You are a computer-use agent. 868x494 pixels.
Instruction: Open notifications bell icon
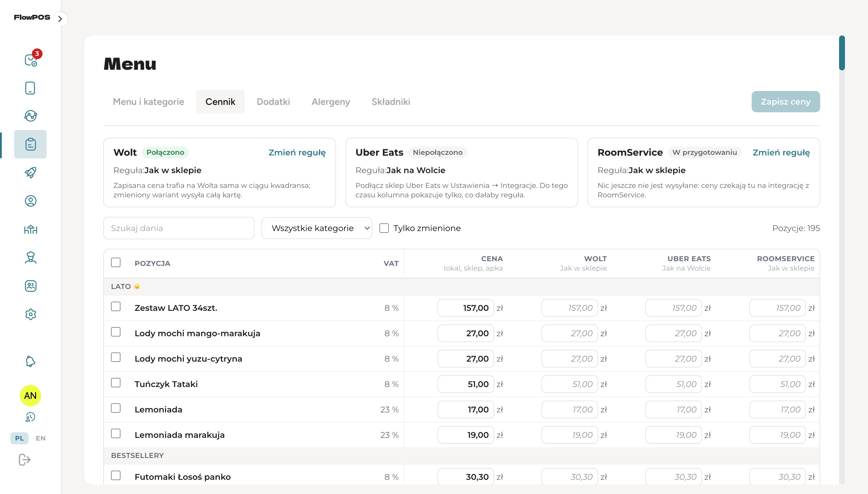pyautogui.click(x=30, y=361)
